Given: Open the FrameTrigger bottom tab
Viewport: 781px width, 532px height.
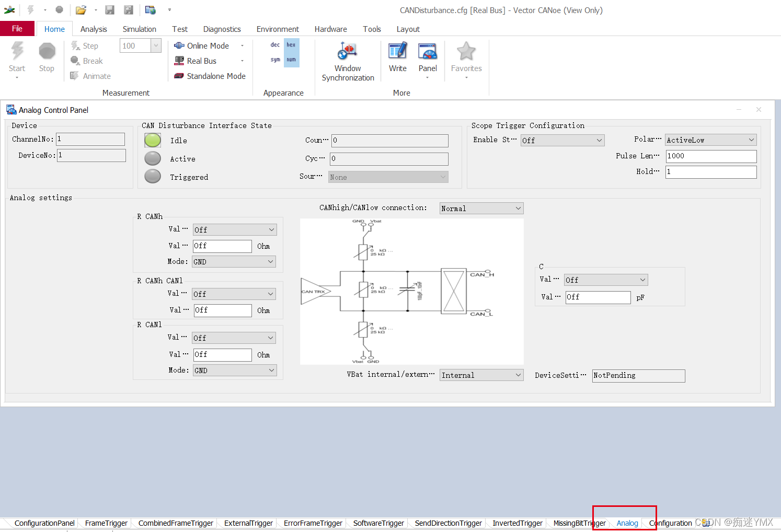Looking at the screenshot, I should 106,523.
